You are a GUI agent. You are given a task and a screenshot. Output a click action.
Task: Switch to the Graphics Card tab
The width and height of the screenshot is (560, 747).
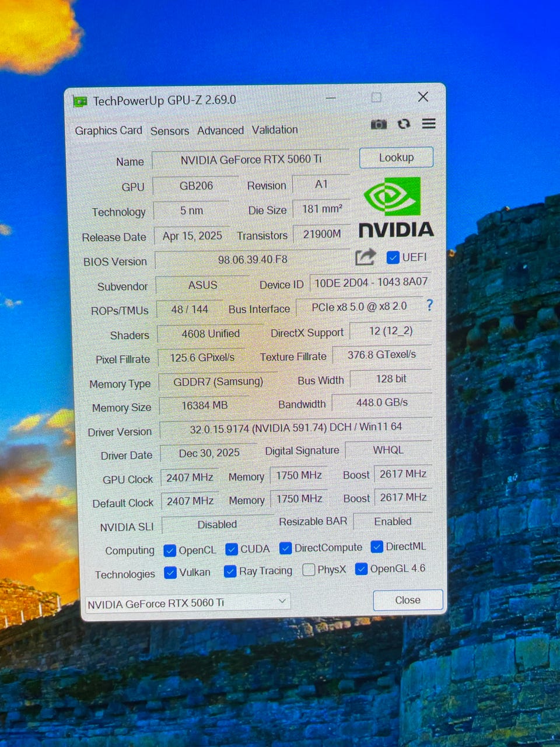tap(108, 131)
